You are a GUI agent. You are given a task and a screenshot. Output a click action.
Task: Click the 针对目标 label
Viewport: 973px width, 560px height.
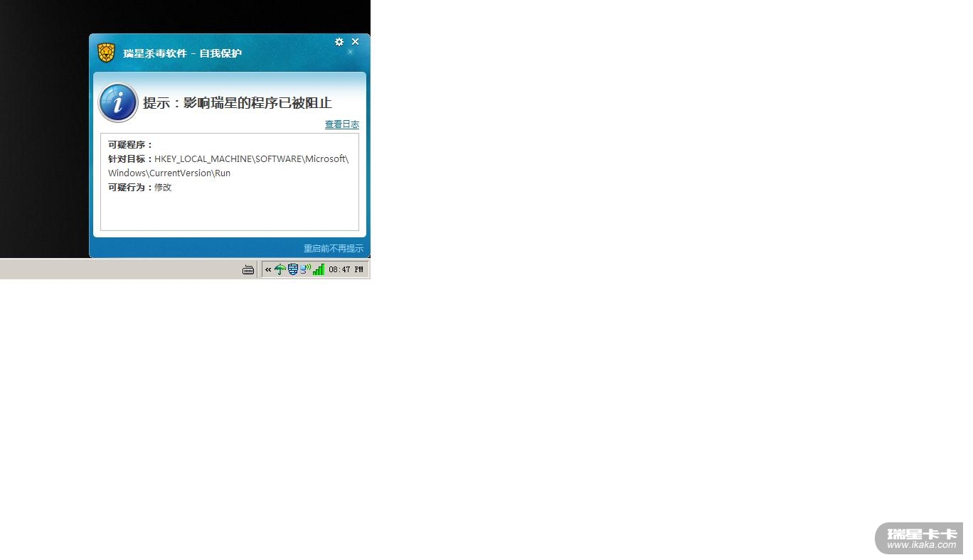point(131,159)
